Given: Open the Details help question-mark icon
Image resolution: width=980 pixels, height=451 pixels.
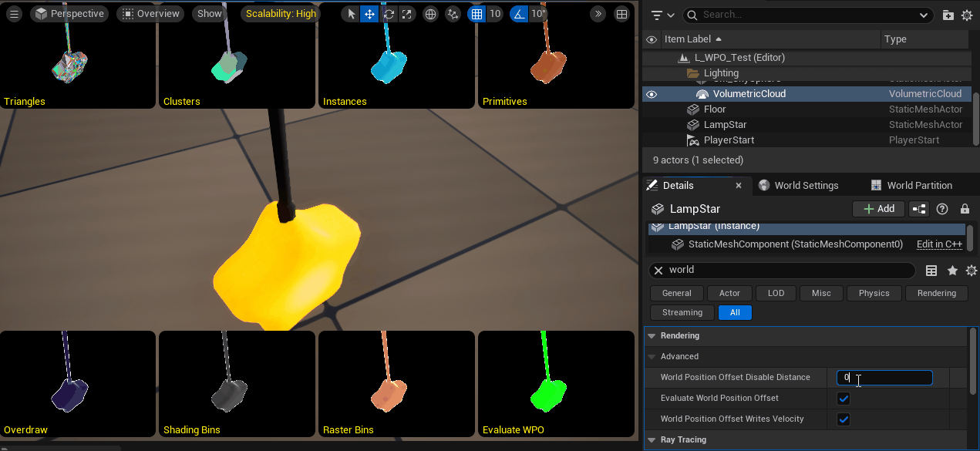Looking at the screenshot, I should [x=942, y=209].
